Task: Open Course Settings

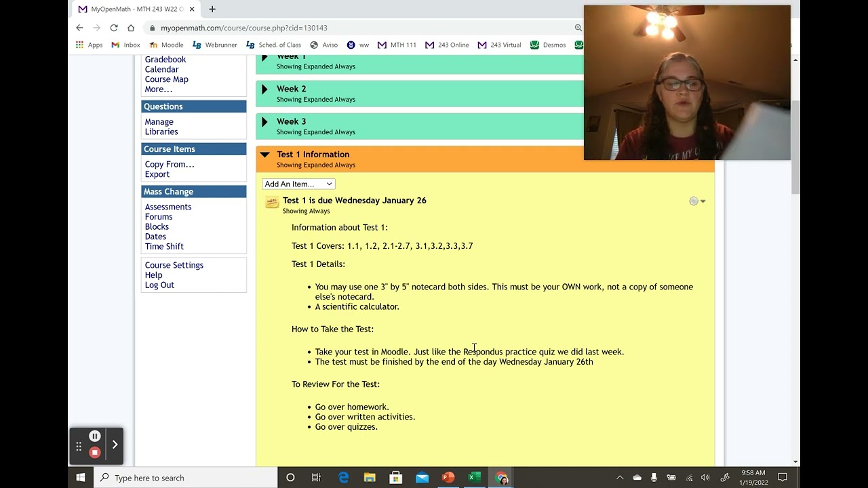Action: coord(174,265)
